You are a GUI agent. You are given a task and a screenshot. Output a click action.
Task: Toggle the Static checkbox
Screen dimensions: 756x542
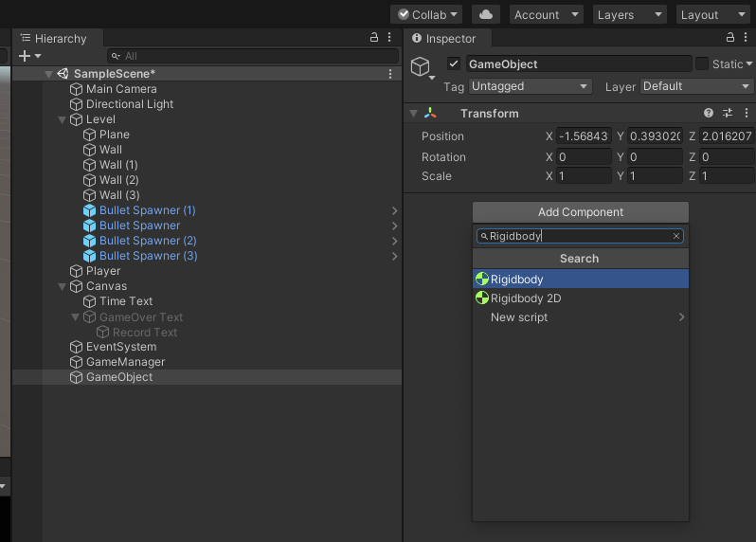coord(702,63)
